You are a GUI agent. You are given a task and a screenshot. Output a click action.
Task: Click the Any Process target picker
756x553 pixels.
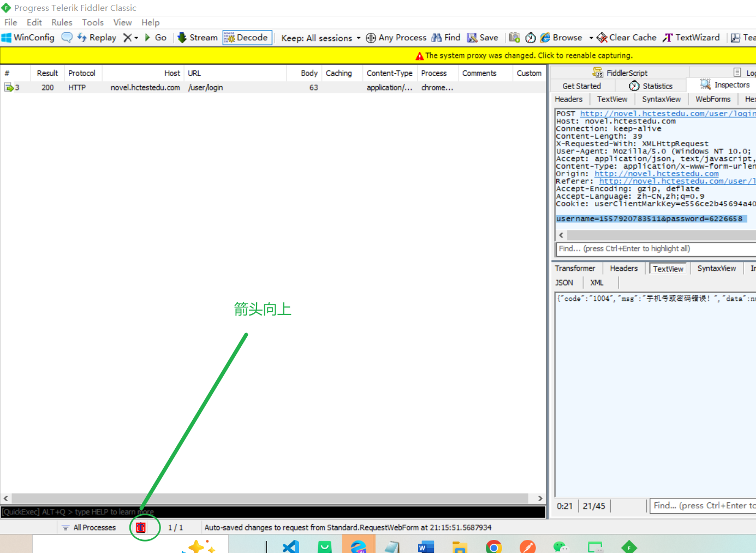click(396, 37)
